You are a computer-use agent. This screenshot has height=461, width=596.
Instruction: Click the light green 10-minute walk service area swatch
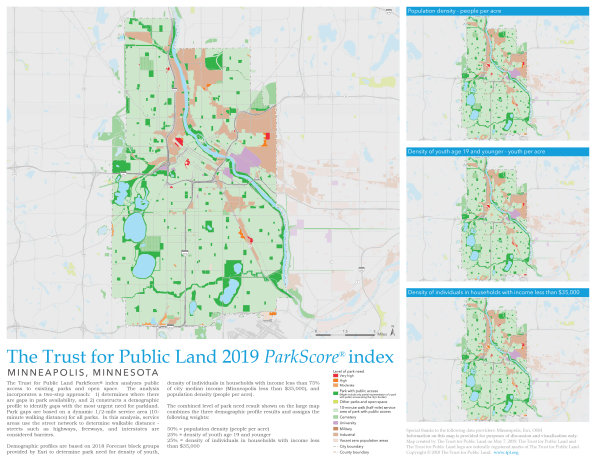[x=336, y=410]
